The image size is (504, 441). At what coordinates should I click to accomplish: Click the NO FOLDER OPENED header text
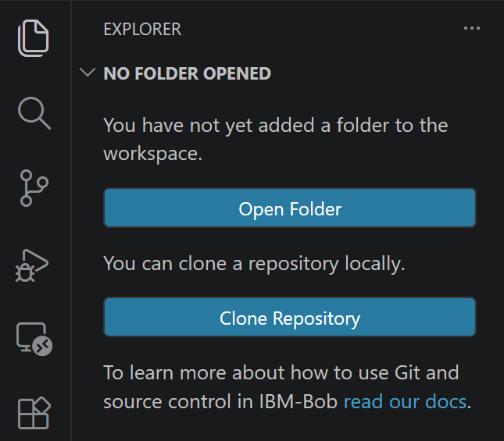[188, 73]
